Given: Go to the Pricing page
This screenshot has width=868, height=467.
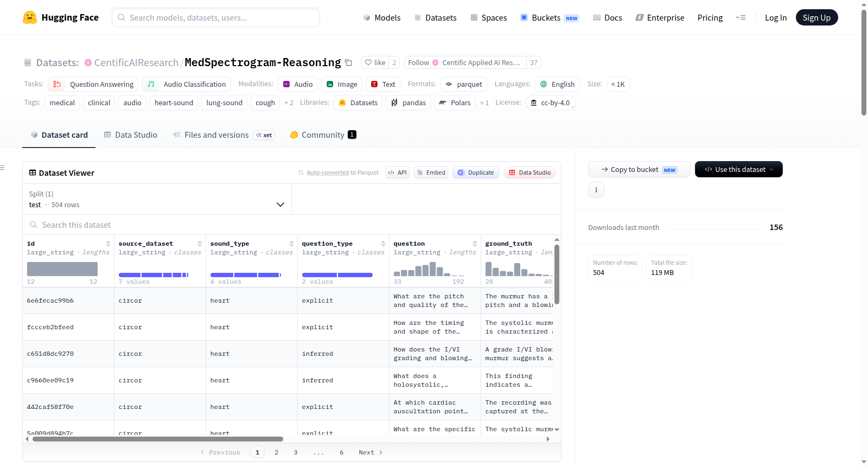Looking at the screenshot, I should click(710, 18).
